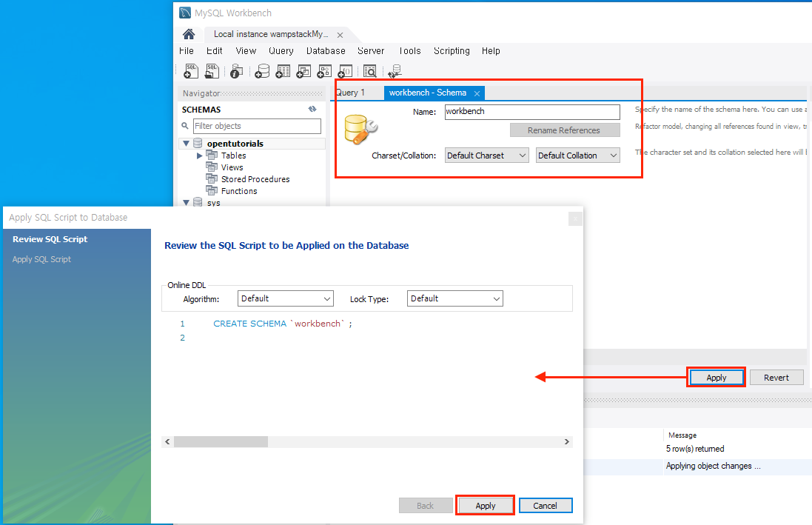
Task: Expand the Tables node arrow
Action: coord(199,156)
